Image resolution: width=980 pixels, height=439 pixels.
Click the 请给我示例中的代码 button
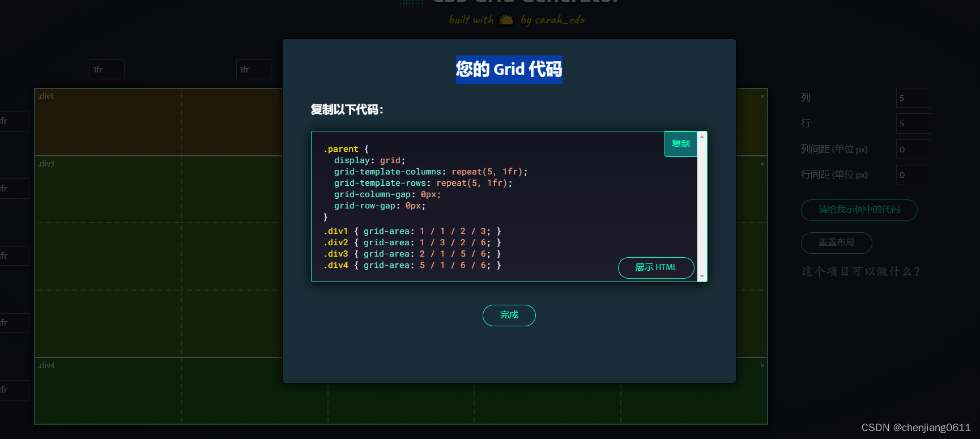tap(859, 210)
